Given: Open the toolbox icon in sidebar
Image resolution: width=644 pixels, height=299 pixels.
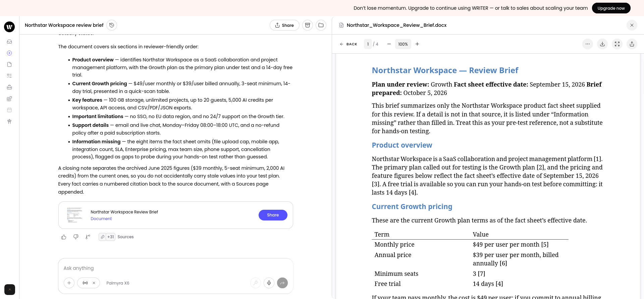Looking at the screenshot, I should coord(9,87).
